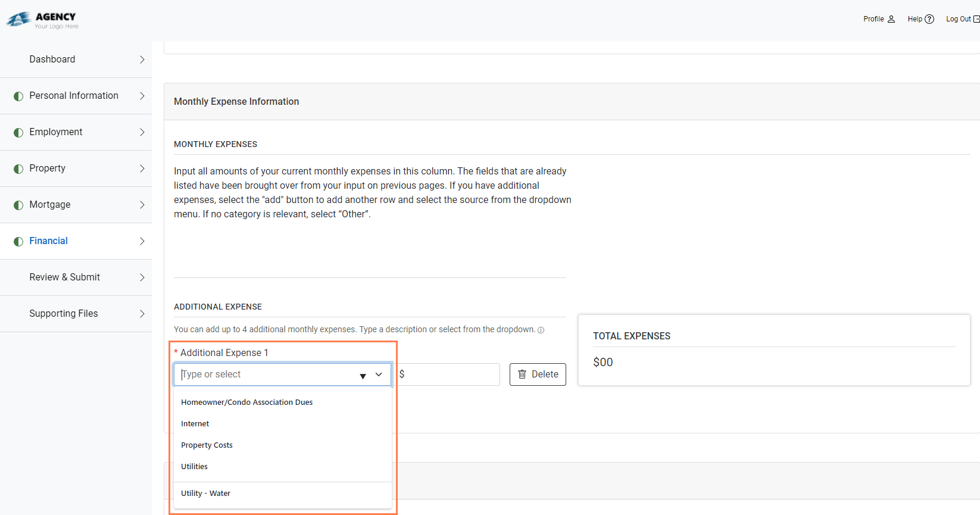
Task: Click the Agency logo in header
Action: [x=42, y=20]
